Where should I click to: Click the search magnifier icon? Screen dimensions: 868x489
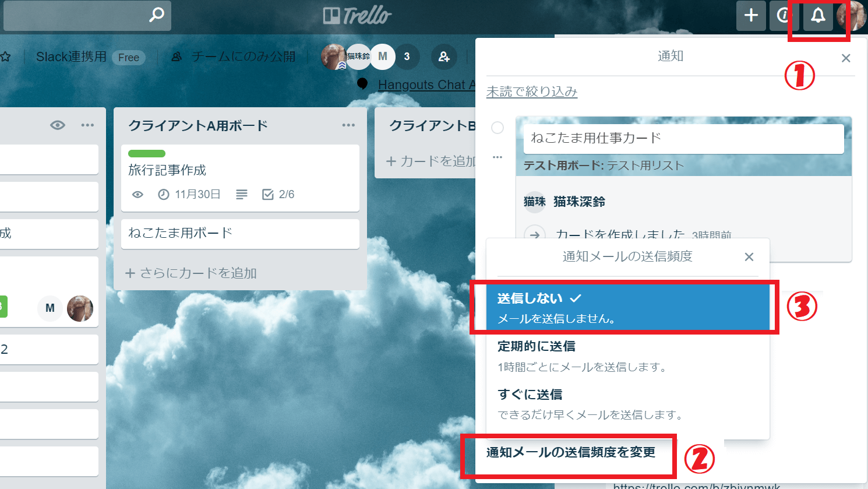click(x=156, y=15)
